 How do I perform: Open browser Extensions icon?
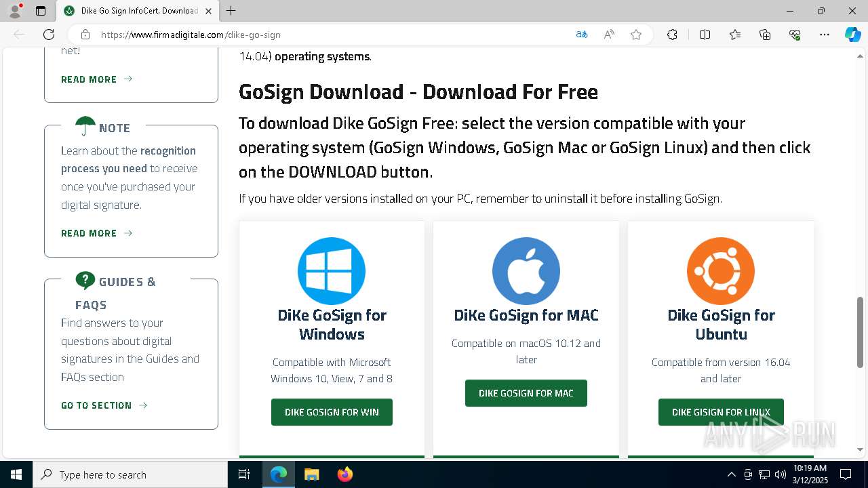[672, 35]
